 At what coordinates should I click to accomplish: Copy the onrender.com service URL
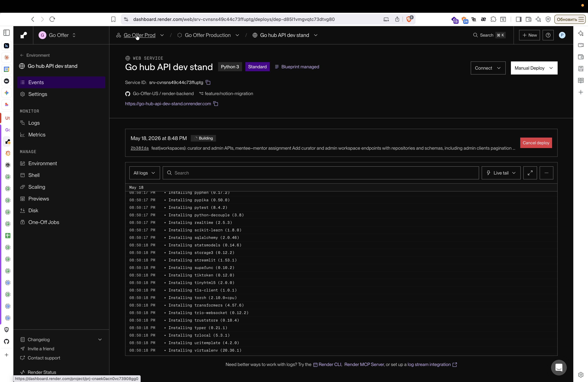(x=216, y=104)
